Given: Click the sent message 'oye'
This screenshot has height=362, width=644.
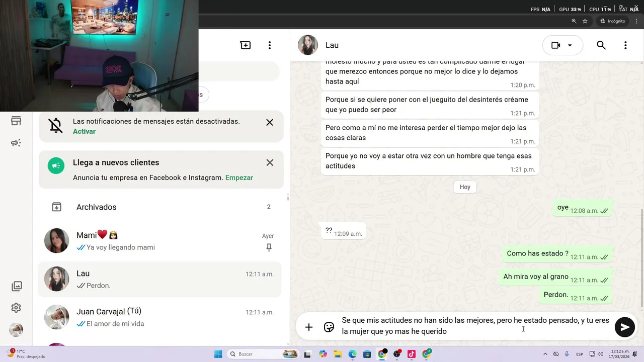Looking at the screenshot, I should click(x=583, y=208).
